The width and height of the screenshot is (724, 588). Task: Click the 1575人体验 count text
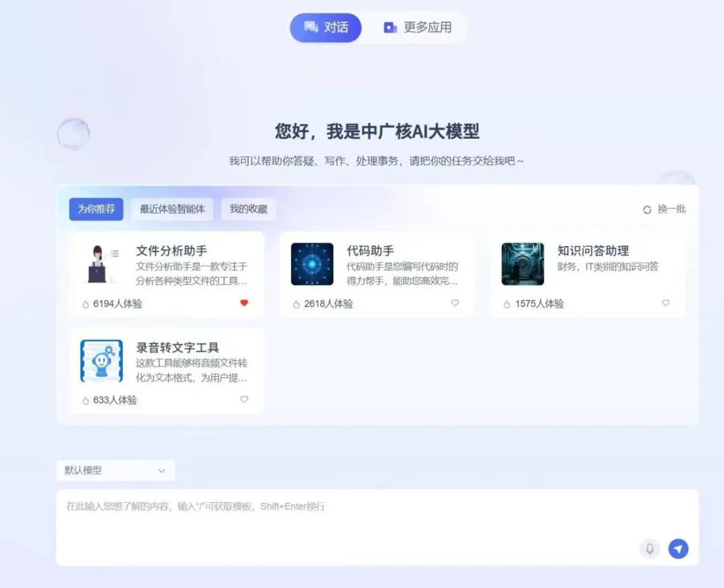pyautogui.click(x=539, y=304)
